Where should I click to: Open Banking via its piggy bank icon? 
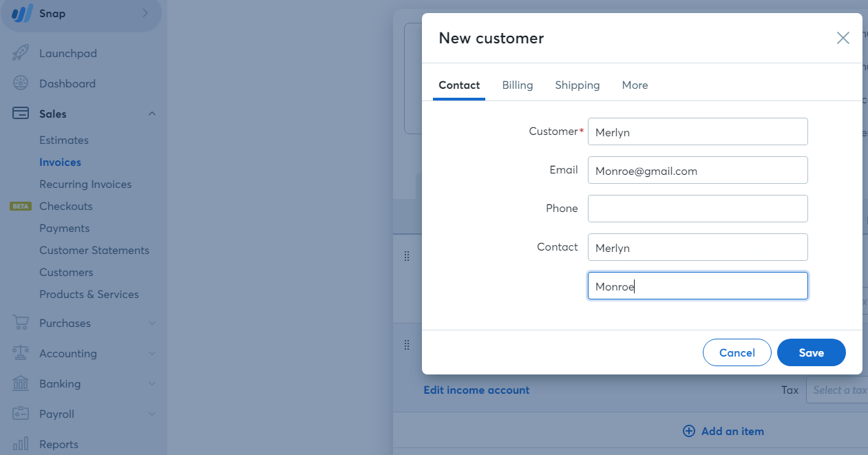19,383
